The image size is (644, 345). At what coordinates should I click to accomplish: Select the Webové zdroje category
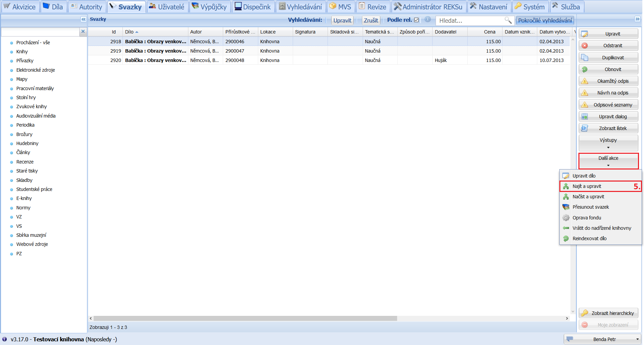pyautogui.click(x=32, y=244)
